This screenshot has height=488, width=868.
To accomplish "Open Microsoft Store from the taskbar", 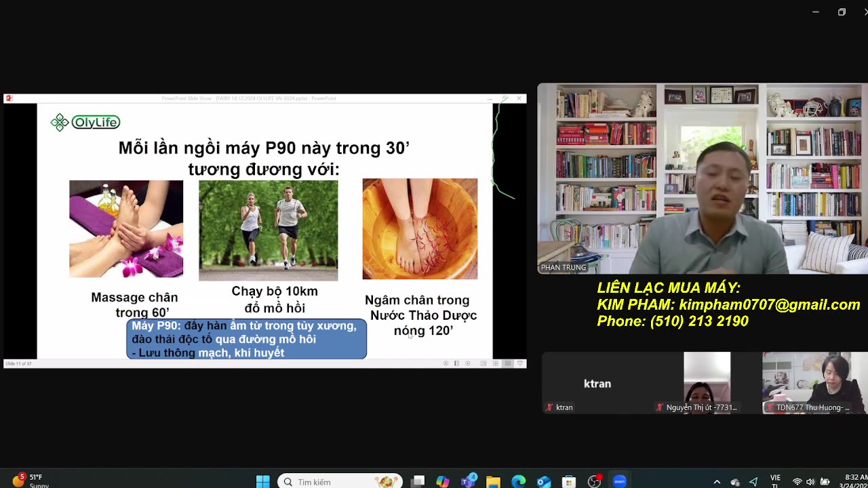I will tap(569, 482).
